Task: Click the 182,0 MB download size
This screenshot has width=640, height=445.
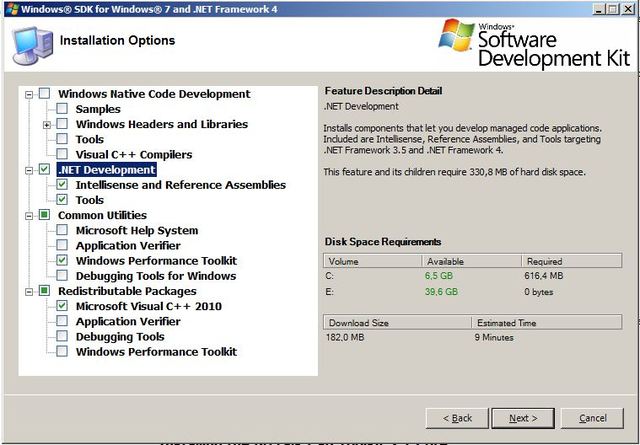Action: 345,337
